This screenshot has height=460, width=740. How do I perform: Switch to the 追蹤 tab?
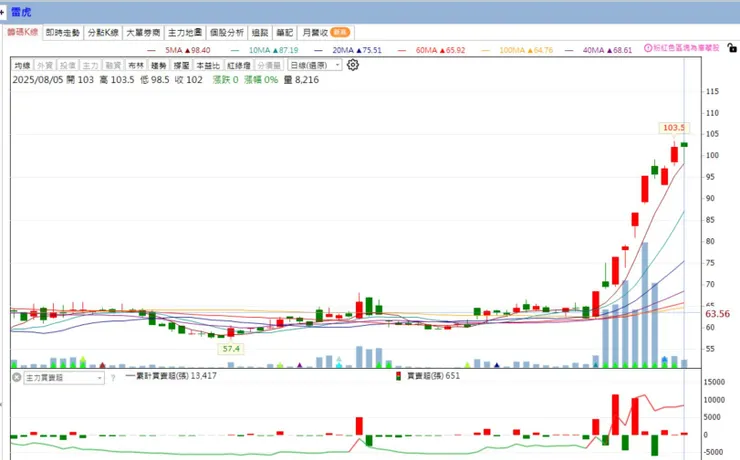click(x=260, y=33)
